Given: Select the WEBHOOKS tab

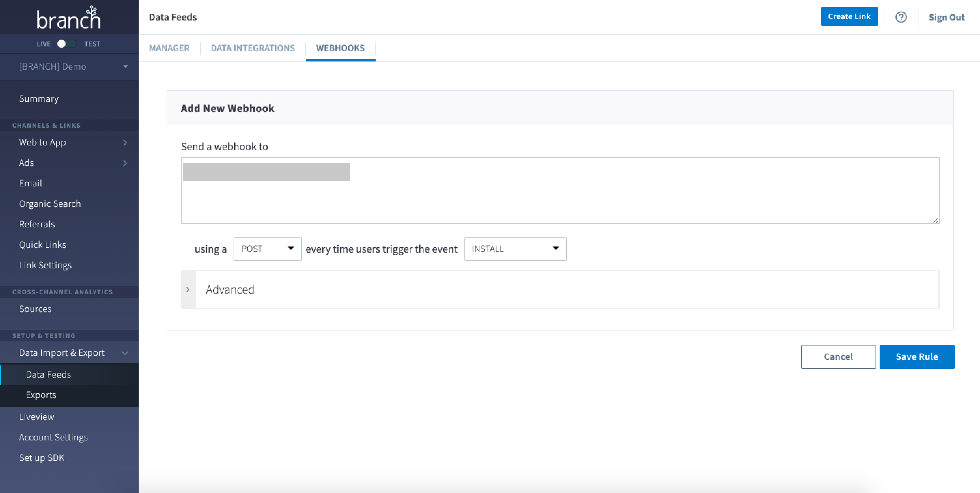Looking at the screenshot, I should point(340,48).
